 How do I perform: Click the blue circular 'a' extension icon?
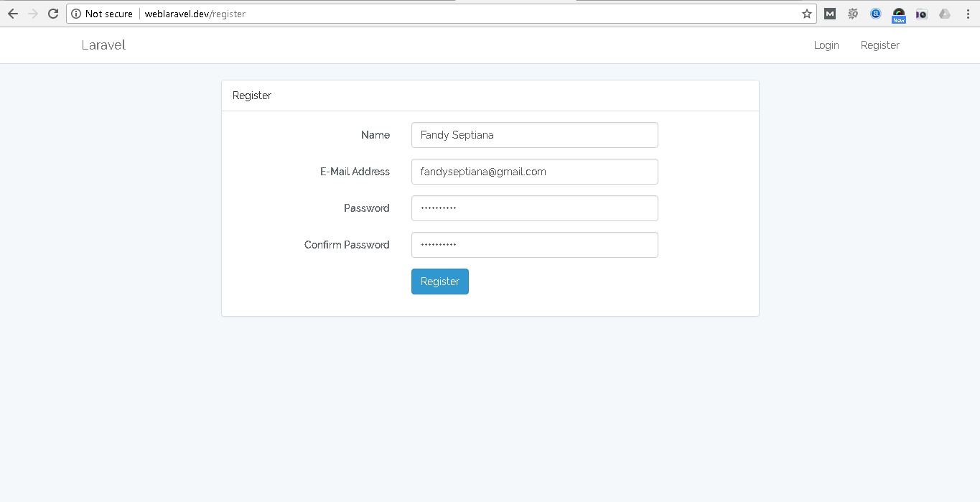(875, 13)
